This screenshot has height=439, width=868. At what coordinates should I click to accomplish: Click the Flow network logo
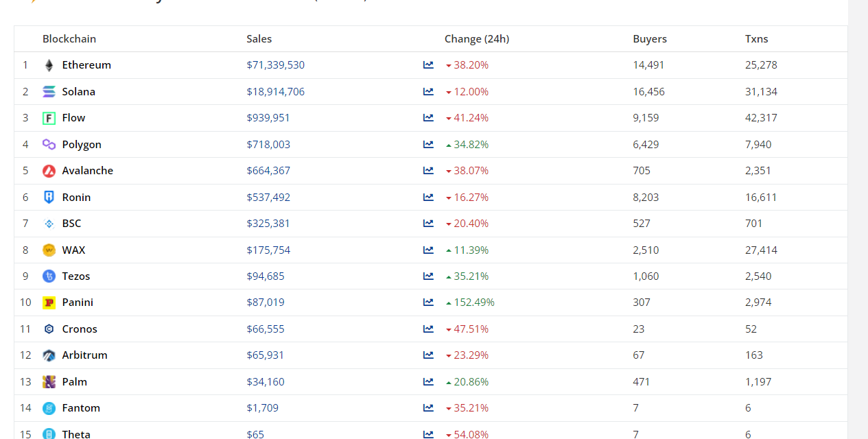click(x=49, y=117)
